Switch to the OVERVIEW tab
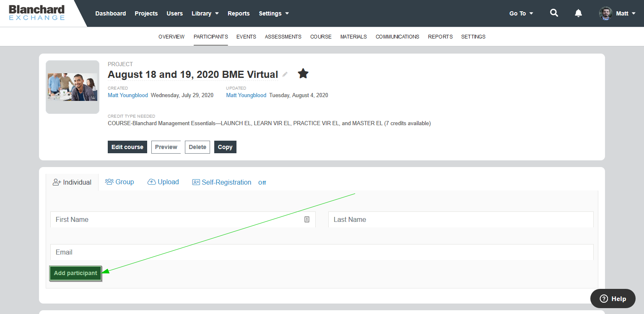 click(x=171, y=37)
